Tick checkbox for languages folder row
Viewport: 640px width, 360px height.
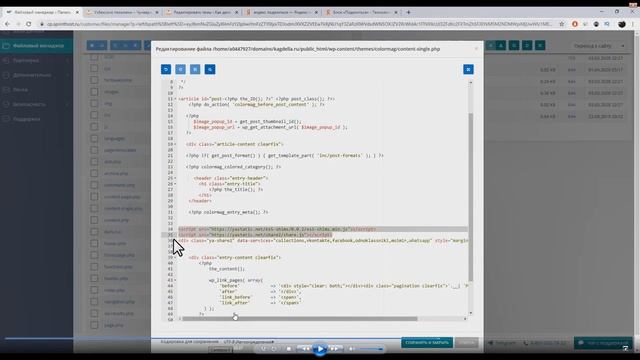tap(94, 139)
